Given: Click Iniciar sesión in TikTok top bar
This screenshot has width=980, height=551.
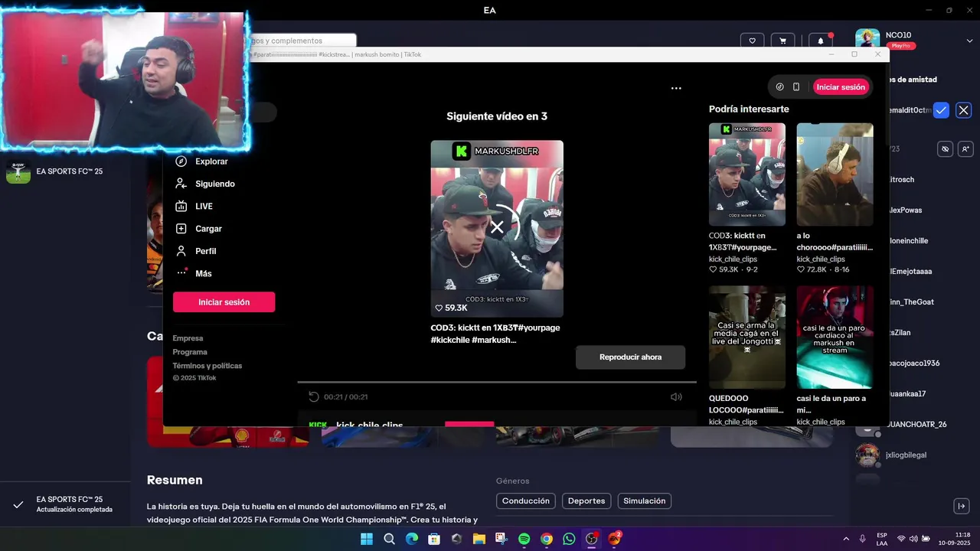Looking at the screenshot, I should click(x=841, y=87).
